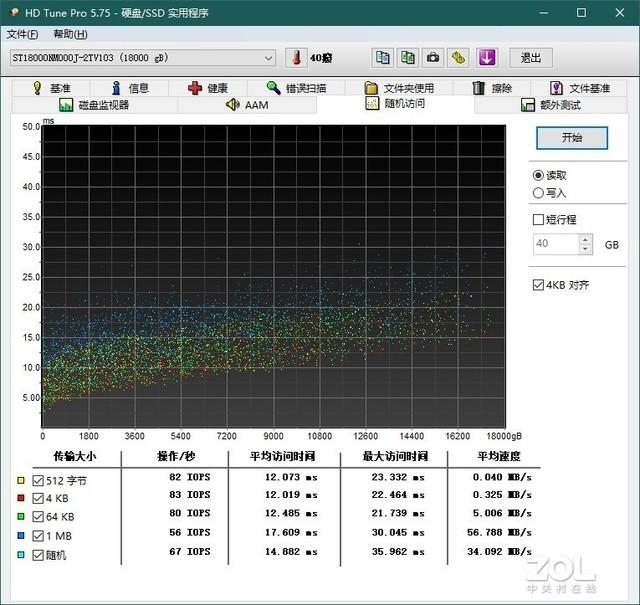Switch to 磁盘监视器 disk monitor tab
Screen dimensions: 640x605
tap(94, 105)
